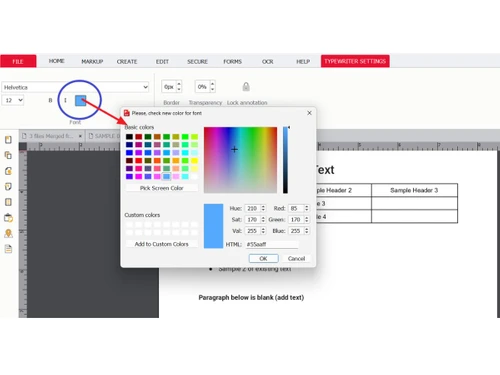500x375 pixels.
Task: Switch to the SAMPLE document tab
Action: point(104,136)
